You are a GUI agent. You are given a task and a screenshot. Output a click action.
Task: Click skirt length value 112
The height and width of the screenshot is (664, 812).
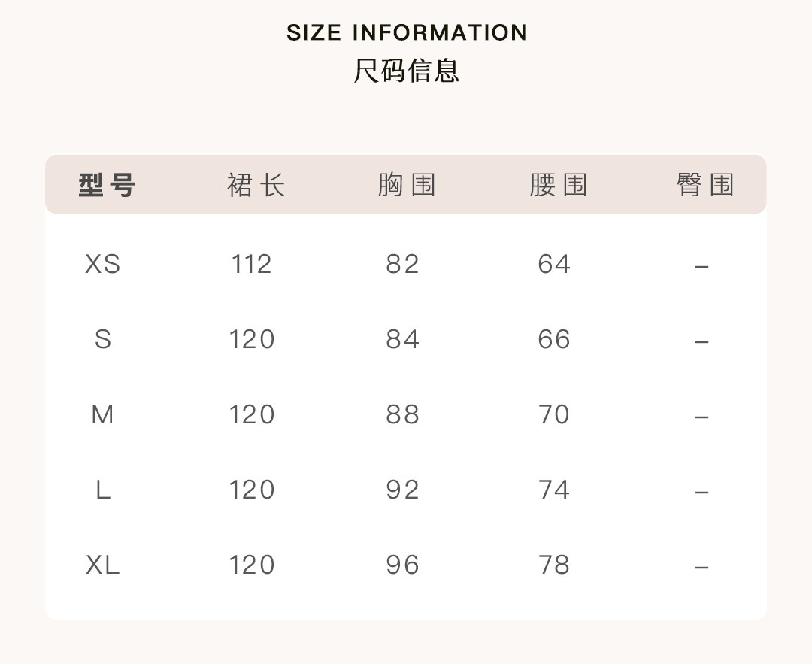(251, 265)
